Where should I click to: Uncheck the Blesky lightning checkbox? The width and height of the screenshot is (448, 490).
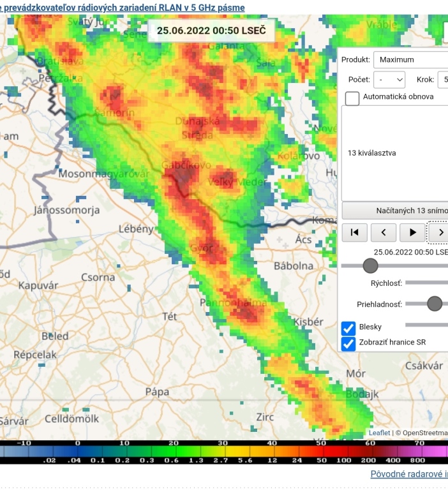[x=348, y=328]
